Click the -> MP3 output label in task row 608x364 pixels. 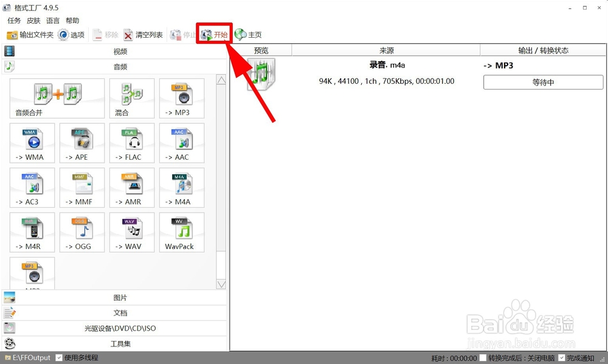pyautogui.click(x=499, y=66)
